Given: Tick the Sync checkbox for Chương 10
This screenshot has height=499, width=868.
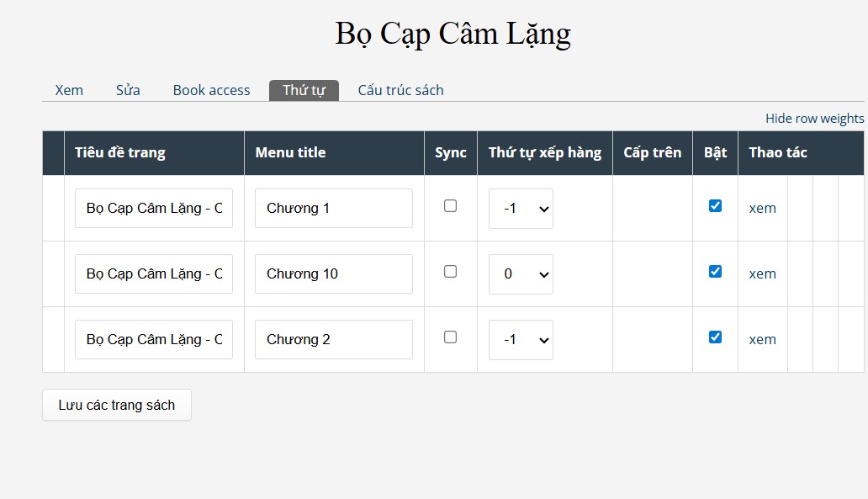Looking at the screenshot, I should 451,271.
